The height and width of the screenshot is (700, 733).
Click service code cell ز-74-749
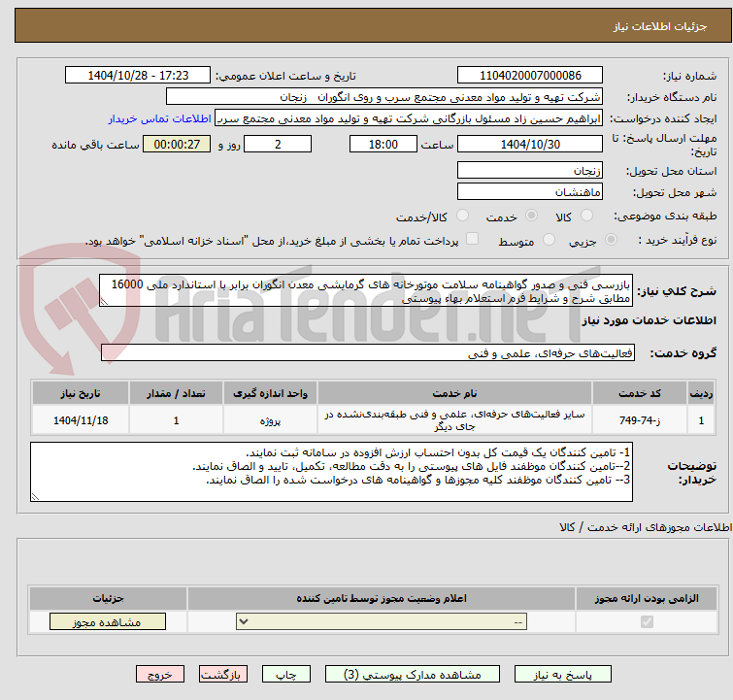click(640, 420)
